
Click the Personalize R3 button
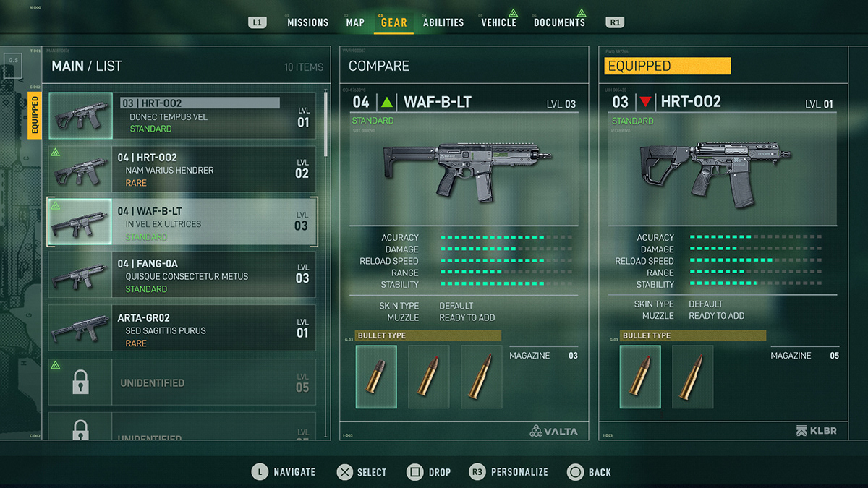point(509,472)
